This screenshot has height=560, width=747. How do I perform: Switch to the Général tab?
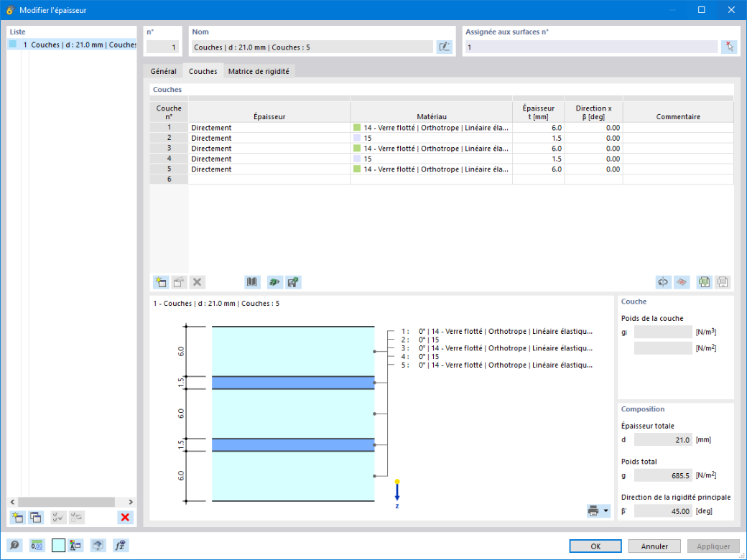[164, 71]
